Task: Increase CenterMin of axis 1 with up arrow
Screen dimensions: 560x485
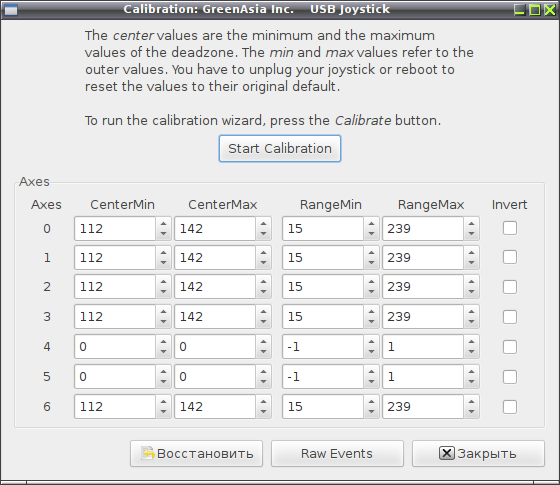Action: pos(164,252)
